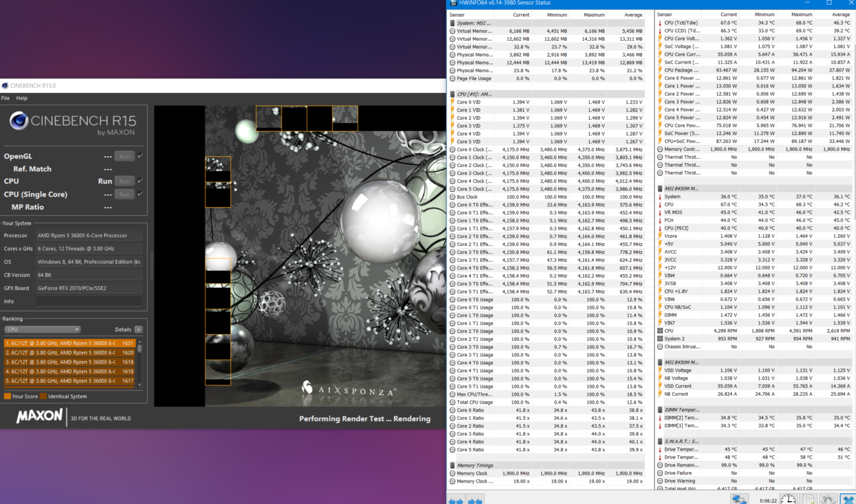Click the clock icon beside Bus Clock
Image resolution: width=856 pixels, height=504 pixels.
tap(452, 197)
